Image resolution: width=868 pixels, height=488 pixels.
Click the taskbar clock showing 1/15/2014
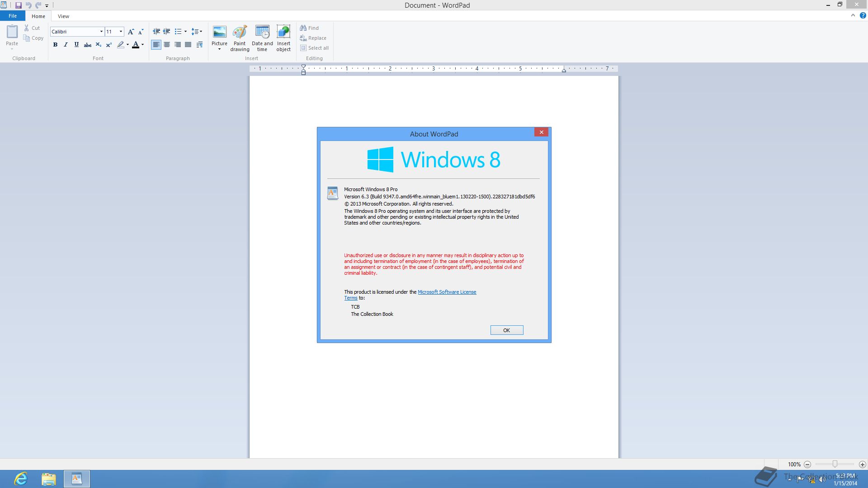click(845, 479)
